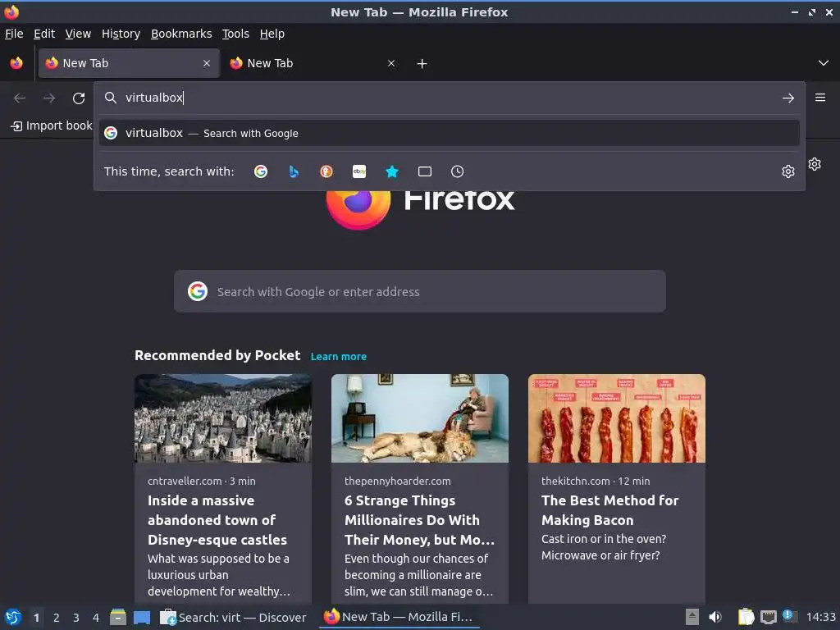The height and width of the screenshot is (630, 840).
Task: Open a new tab with plus button
Action: (422, 64)
